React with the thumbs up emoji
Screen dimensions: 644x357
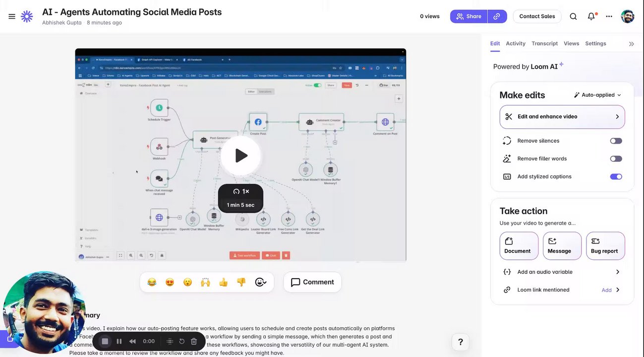(x=223, y=282)
